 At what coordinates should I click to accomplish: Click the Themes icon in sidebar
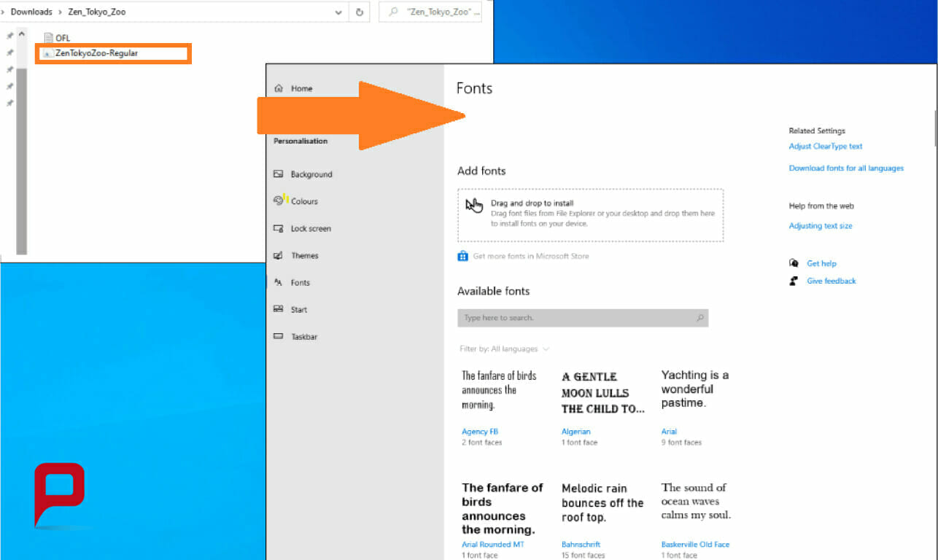278,255
